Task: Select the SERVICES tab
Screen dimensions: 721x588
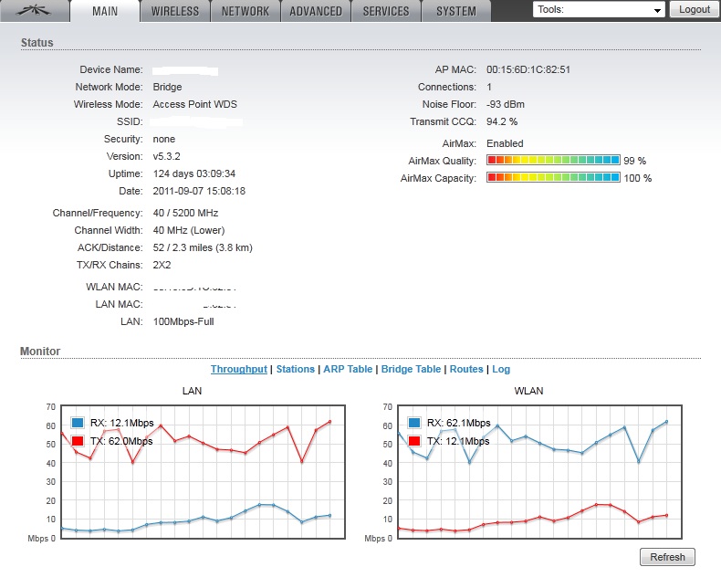Action: [x=386, y=11]
